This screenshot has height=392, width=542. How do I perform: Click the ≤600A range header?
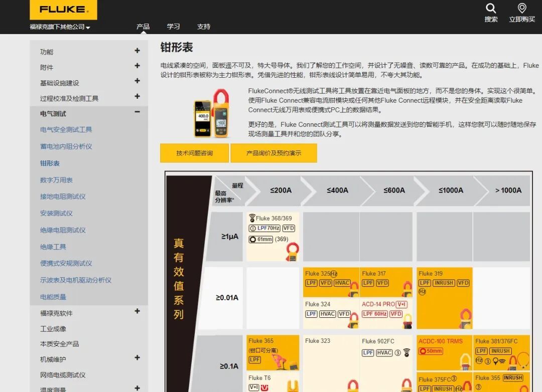tap(394, 190)
